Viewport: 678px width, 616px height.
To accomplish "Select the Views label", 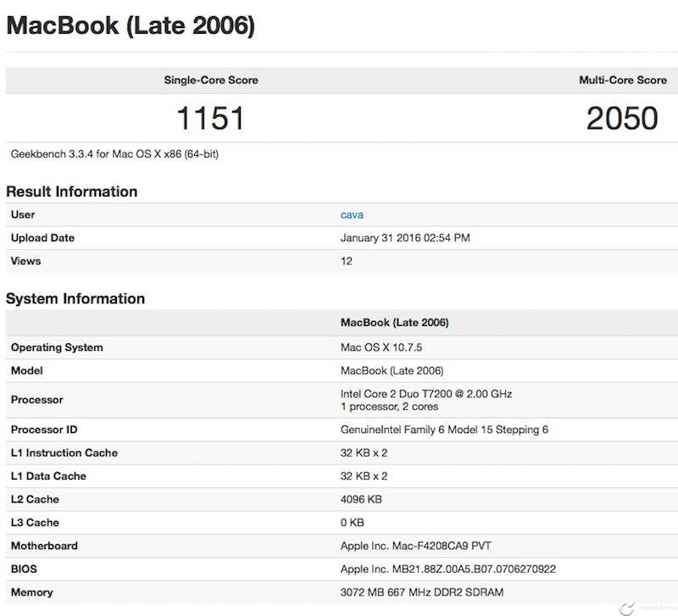I will coord(26,261).
